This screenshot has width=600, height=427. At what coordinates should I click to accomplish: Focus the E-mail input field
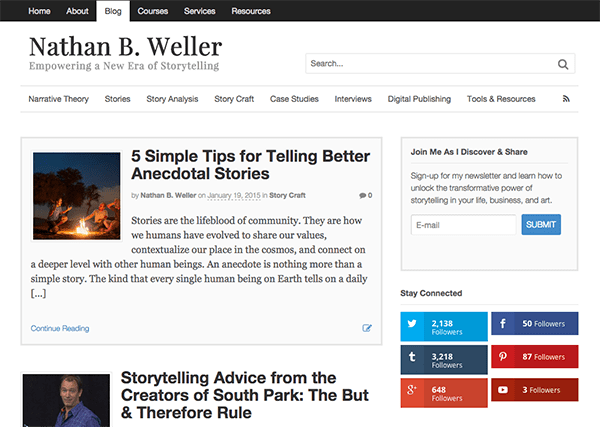(463, 224)
